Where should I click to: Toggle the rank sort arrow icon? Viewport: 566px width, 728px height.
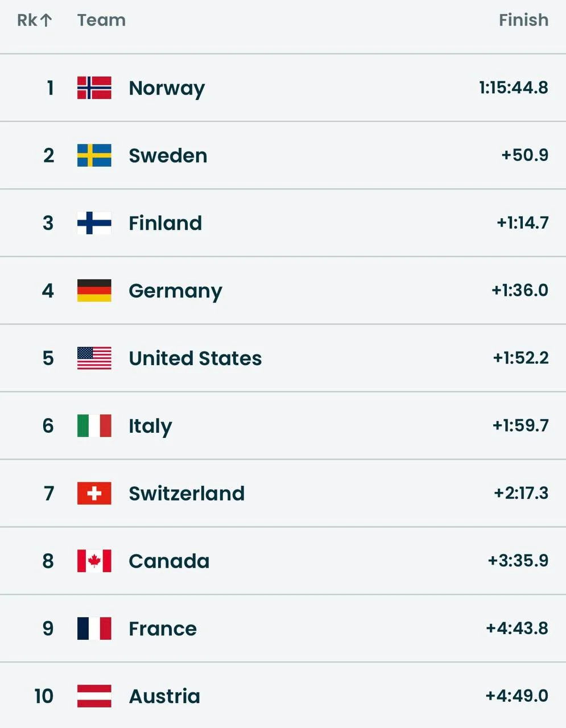[x=46, y=20]
